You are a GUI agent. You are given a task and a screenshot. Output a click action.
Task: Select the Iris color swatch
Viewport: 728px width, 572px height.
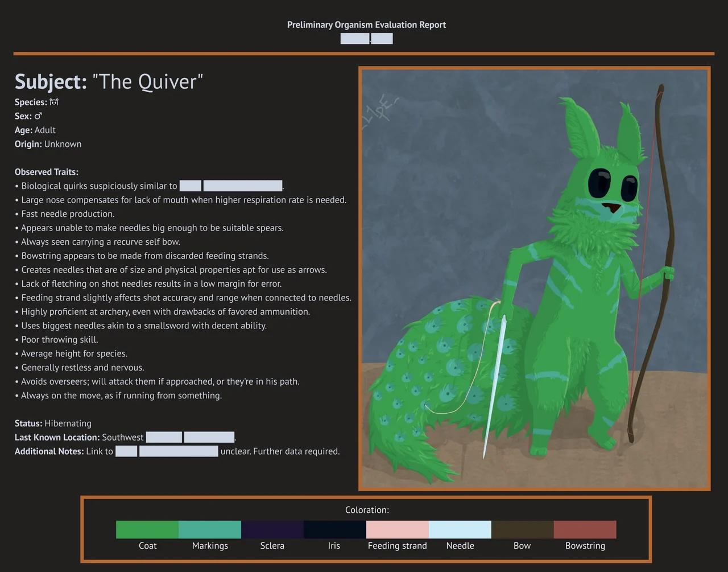[334, 529]
